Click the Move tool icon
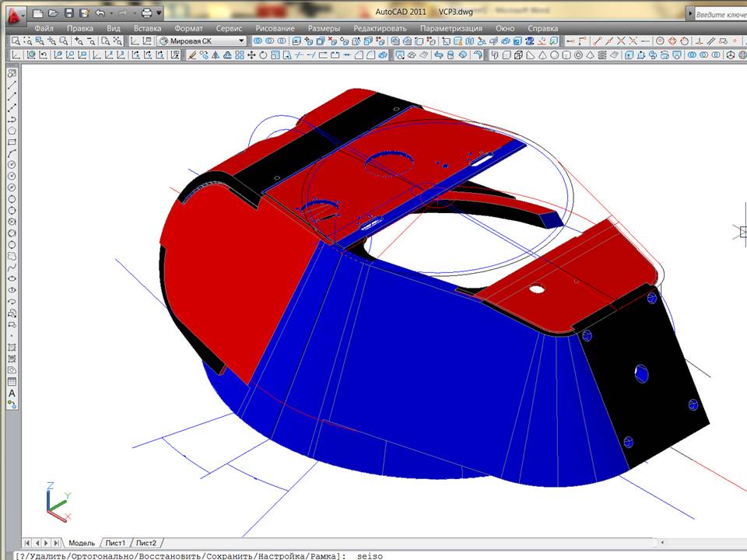The image size is (747, 560). coord(251,55)
